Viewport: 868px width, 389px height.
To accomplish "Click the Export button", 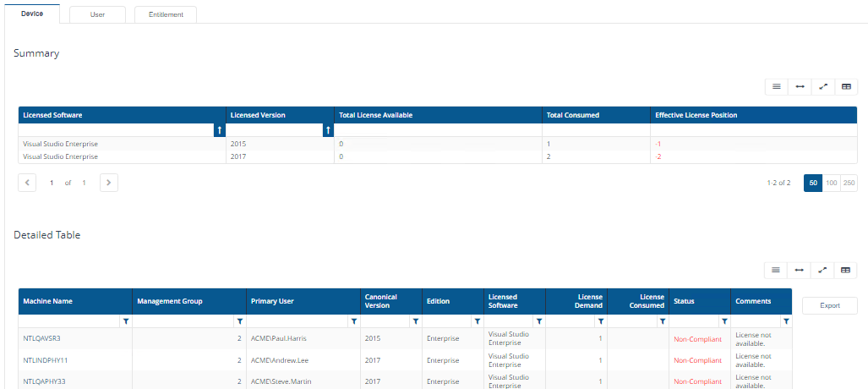I will [x=830, y=305].
